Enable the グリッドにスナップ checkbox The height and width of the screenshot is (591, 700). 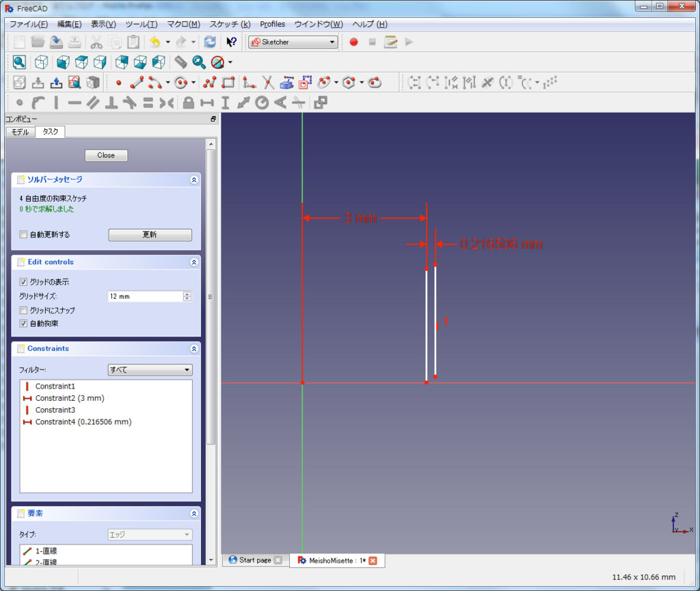pos(23,310)
